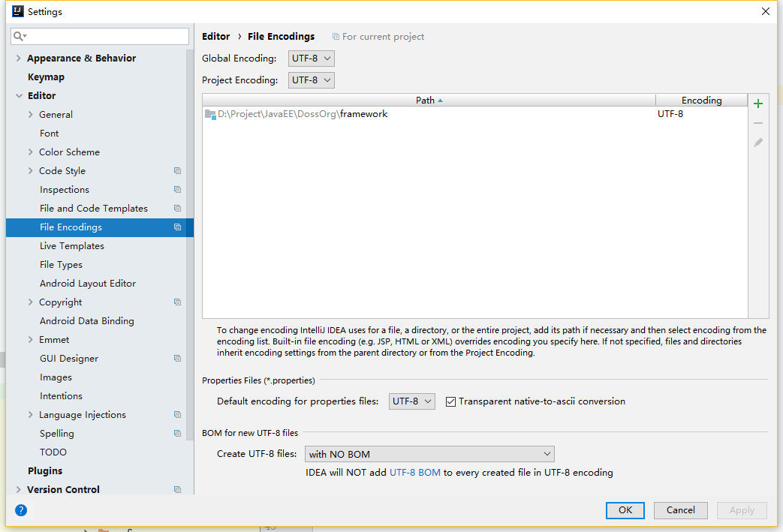Click the project-level icon beside File and Code Templates

click(x=177, y=208)
